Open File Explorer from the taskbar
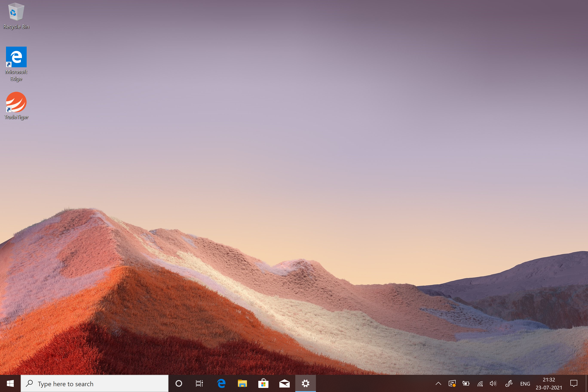588x392 pixels. click(x=242, y=383)
